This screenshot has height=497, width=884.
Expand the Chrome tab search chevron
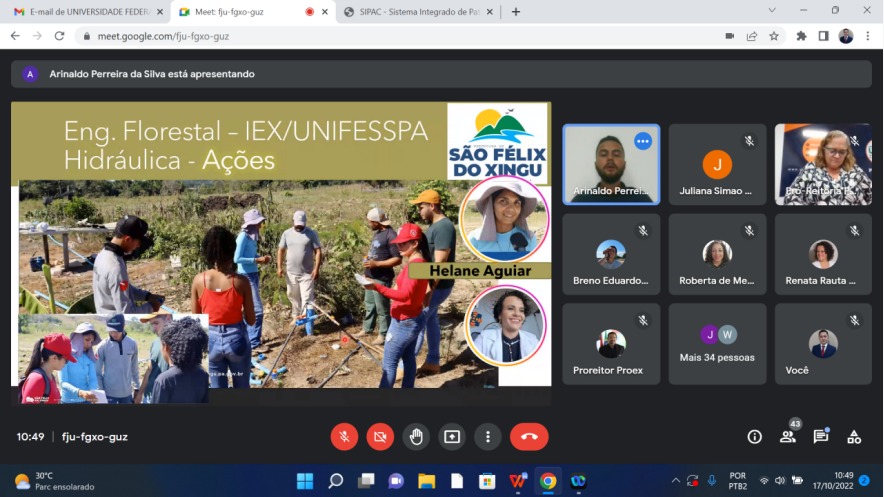[772, 11]
